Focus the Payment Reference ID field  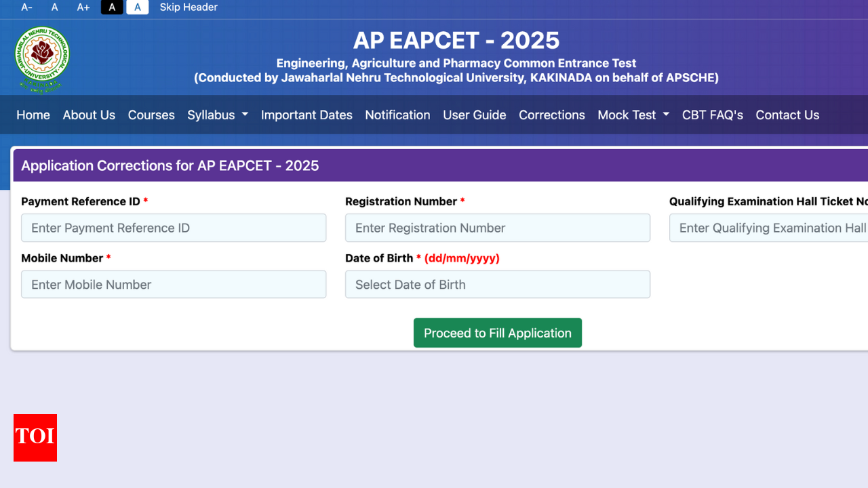pos(174,228)
